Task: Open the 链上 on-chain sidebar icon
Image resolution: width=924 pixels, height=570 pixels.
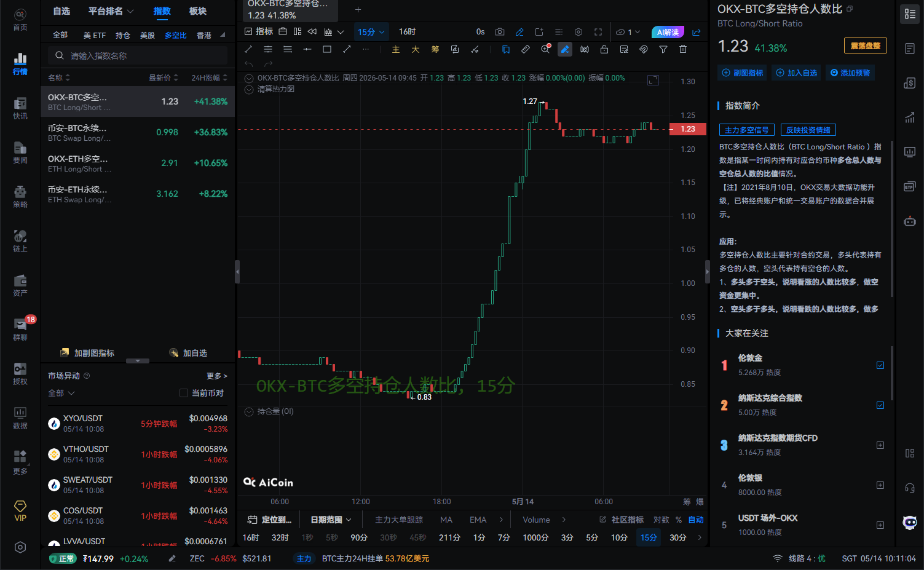Action: tap(20, 240)
